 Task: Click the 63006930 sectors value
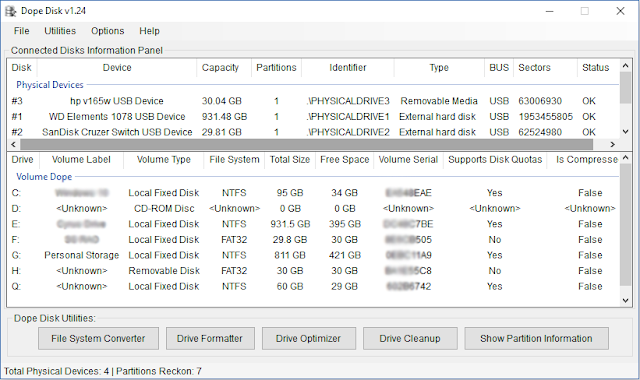click(x=540, y=101)
